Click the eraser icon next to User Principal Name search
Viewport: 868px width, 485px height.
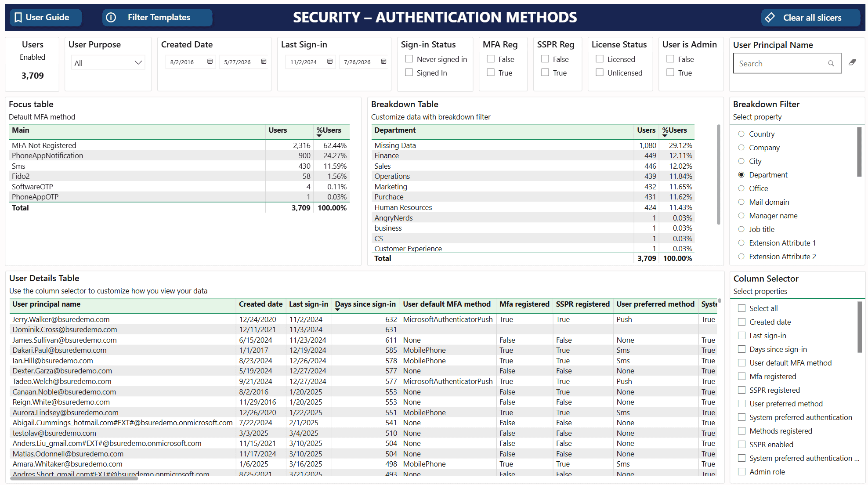point(852,62)
